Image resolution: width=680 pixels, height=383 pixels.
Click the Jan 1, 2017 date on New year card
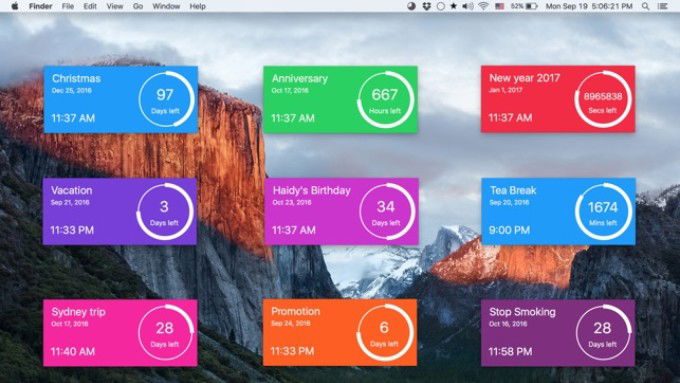coord(506,90)
